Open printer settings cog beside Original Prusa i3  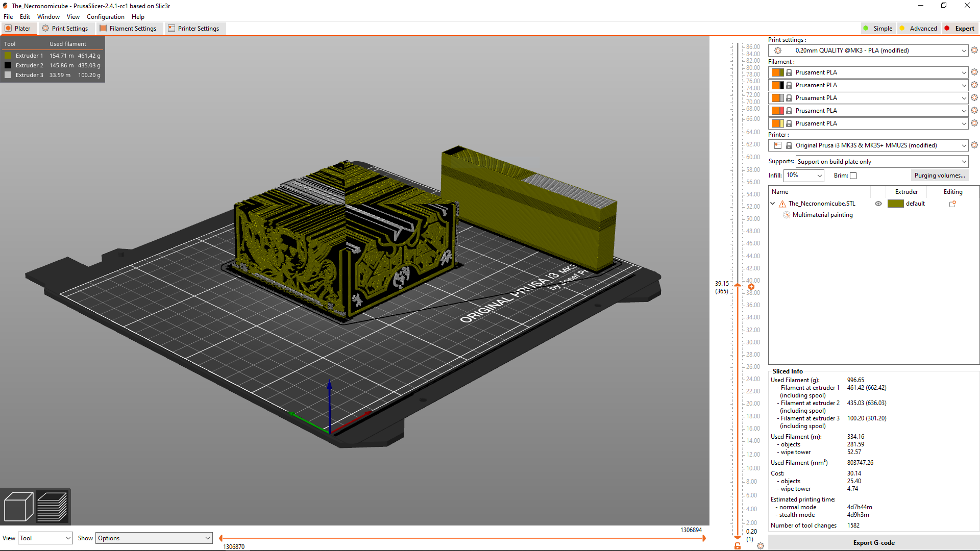point(974,145)
